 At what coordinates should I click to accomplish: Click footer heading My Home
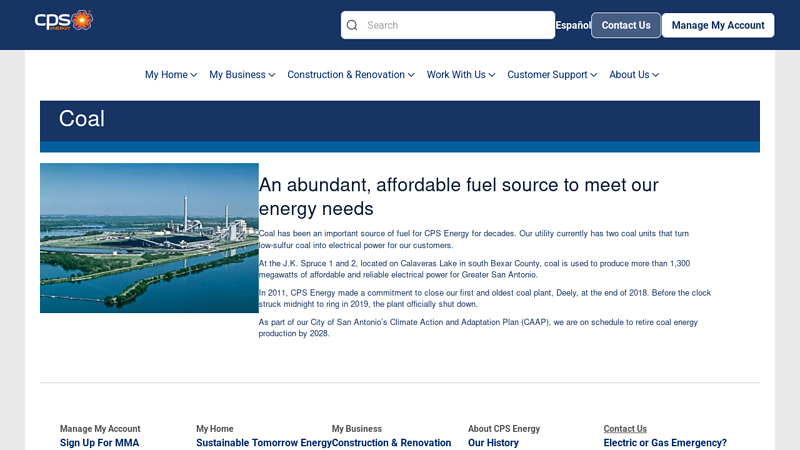pos(215,429)
